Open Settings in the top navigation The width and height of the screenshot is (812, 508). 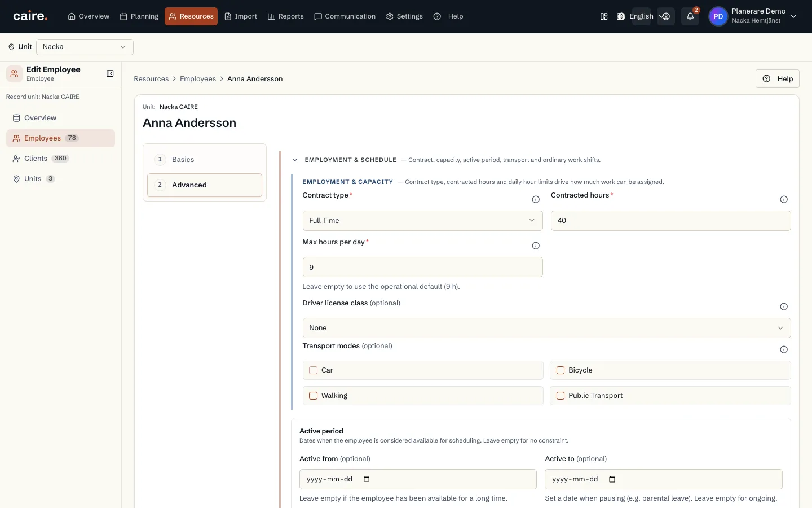[x=404, y=16]
